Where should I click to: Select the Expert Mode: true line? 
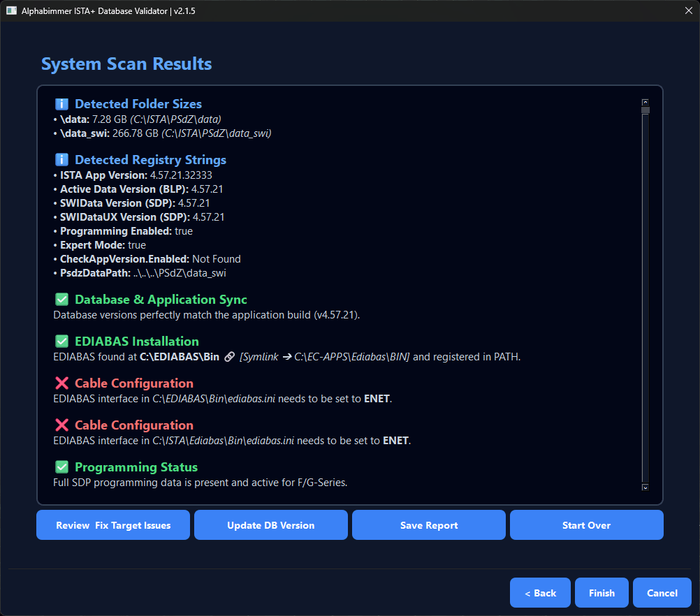(100, 245)
